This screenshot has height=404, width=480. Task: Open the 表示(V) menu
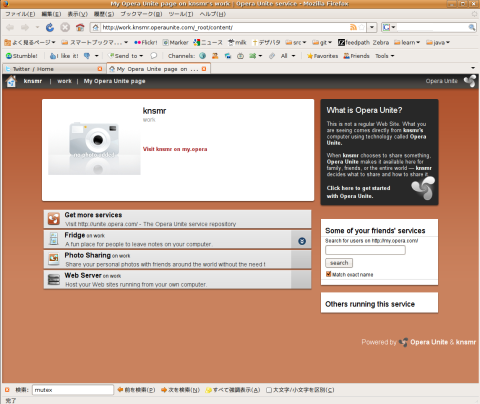[77, 14]
